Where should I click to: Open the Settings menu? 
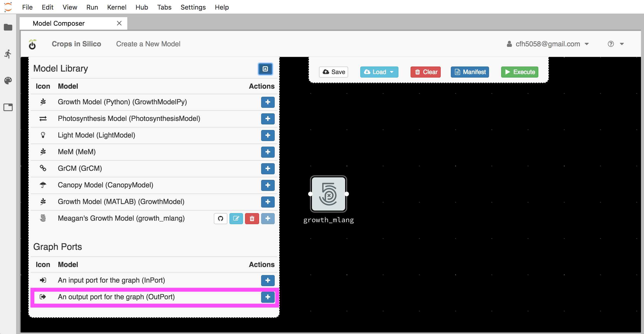pos(193,7)
